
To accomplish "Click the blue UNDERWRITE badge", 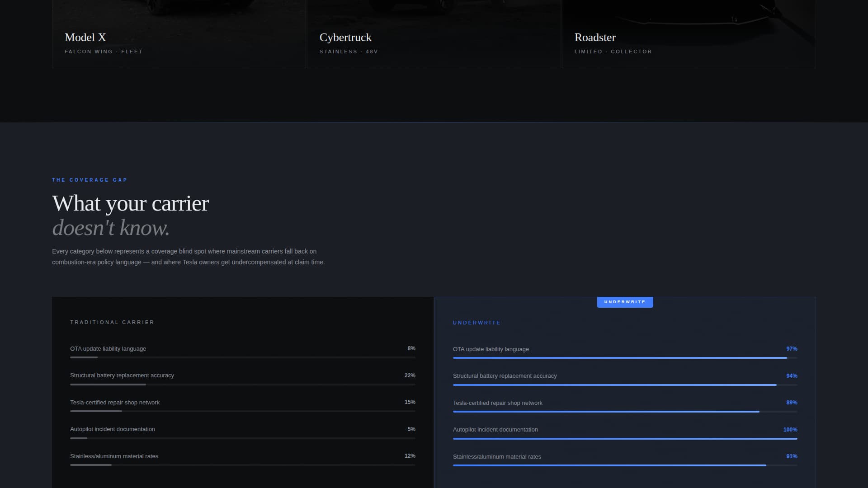I will [x=625, y=302].
